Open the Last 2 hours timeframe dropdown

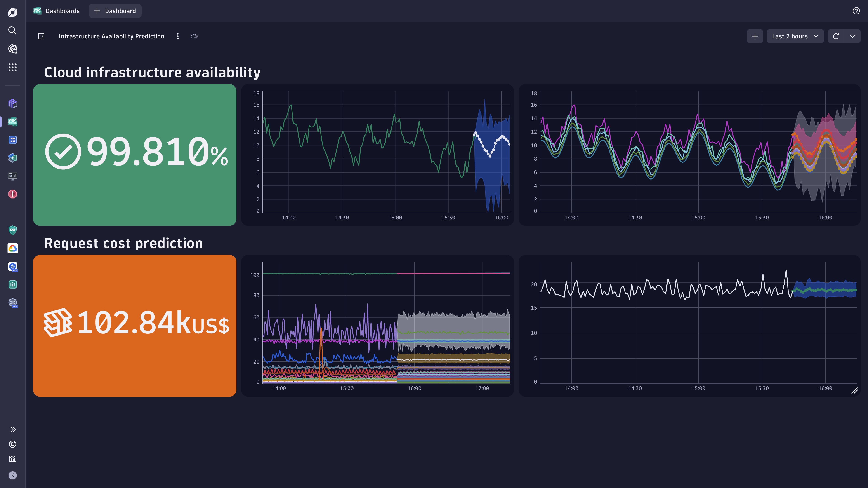pos(795,36)
